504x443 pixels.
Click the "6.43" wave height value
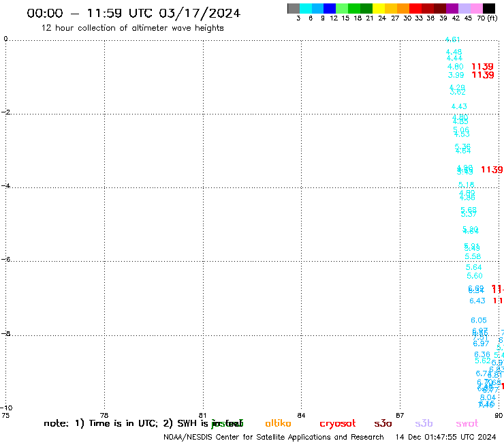point(477,301)
